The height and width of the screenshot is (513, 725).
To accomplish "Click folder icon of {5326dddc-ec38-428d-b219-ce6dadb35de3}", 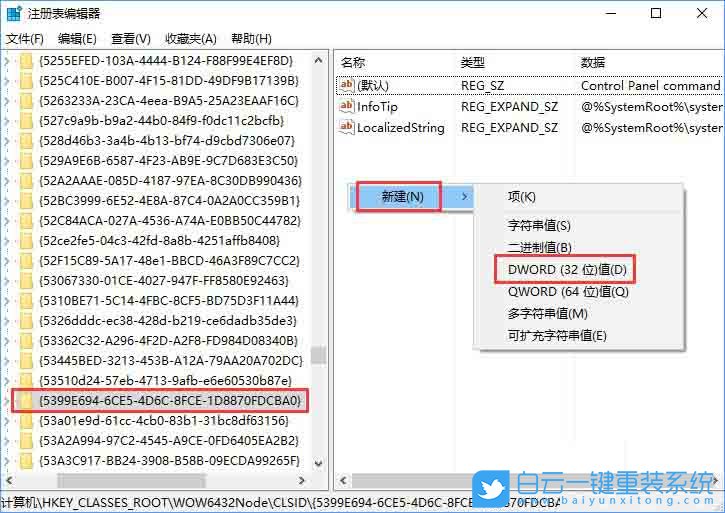I will (x=26, y=321).
